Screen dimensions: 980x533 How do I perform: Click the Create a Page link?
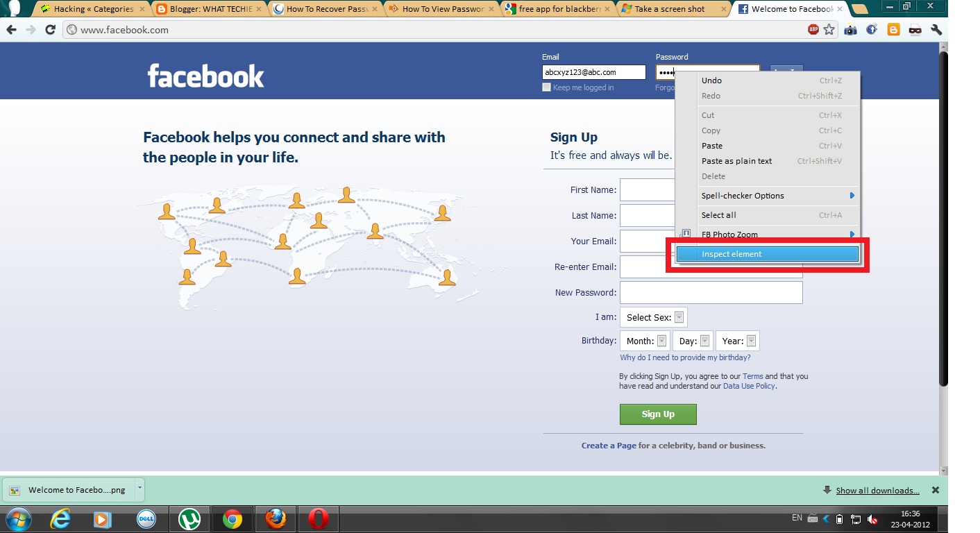click(x=609, y=446)
